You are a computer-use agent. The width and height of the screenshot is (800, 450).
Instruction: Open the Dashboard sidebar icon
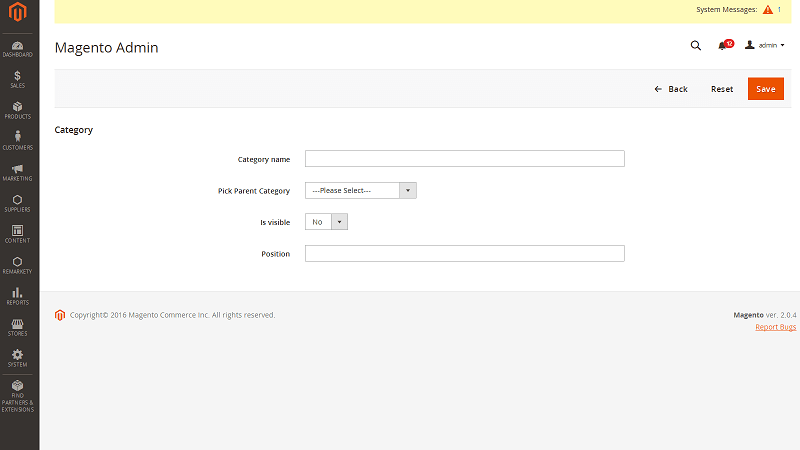(18, 46)
